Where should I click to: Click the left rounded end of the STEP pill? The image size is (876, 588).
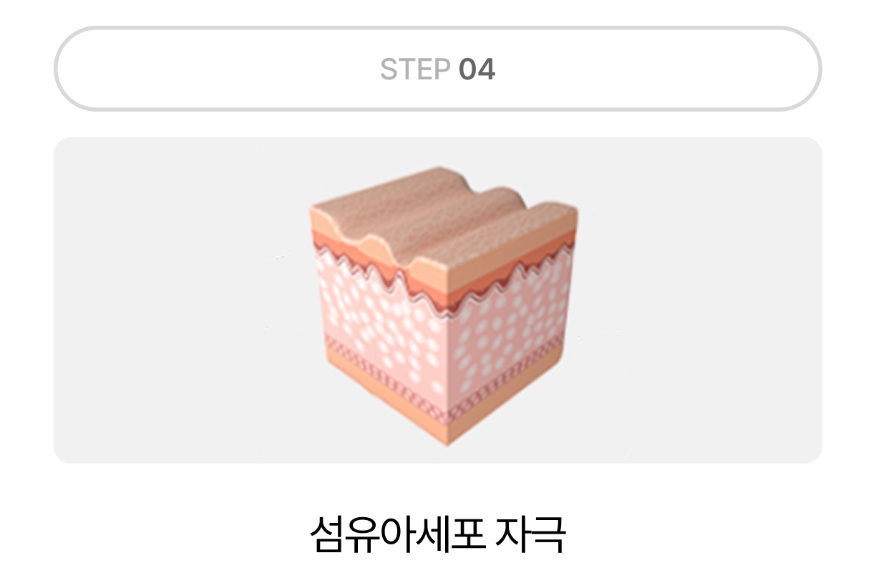(x=79, y=69)
